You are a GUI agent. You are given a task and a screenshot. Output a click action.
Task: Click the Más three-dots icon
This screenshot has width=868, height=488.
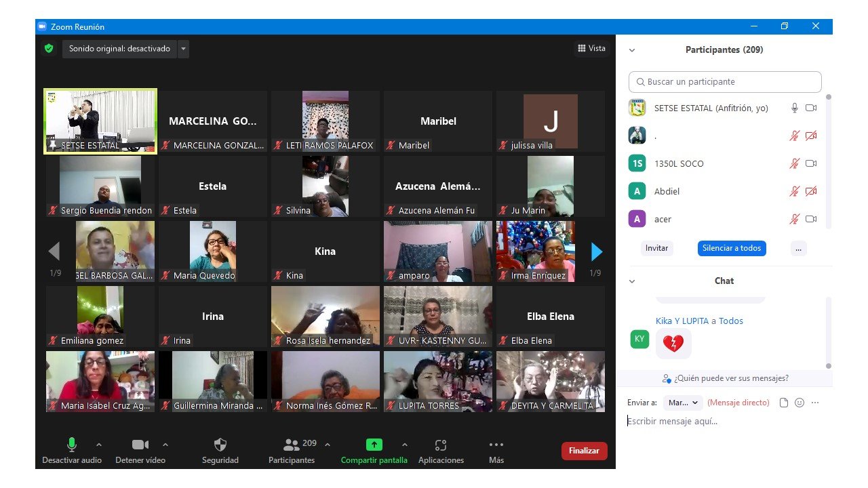(x=496, y=445)
